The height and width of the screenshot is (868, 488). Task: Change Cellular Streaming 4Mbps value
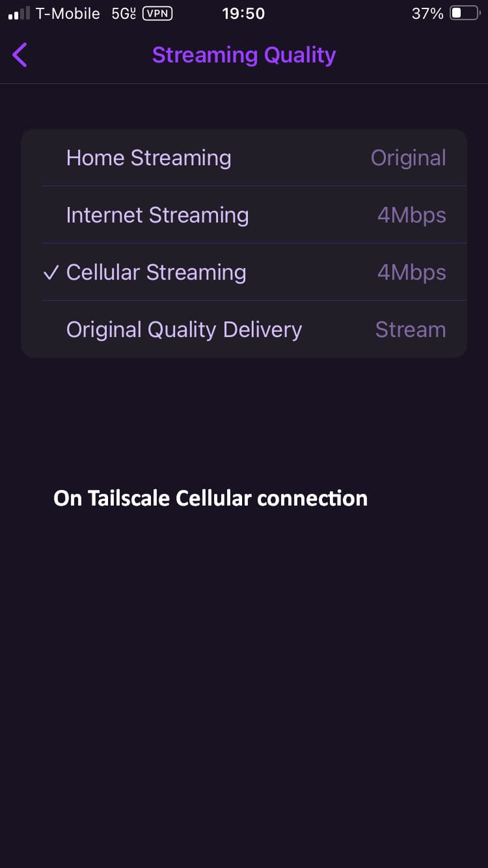click(x=411, y=273)
